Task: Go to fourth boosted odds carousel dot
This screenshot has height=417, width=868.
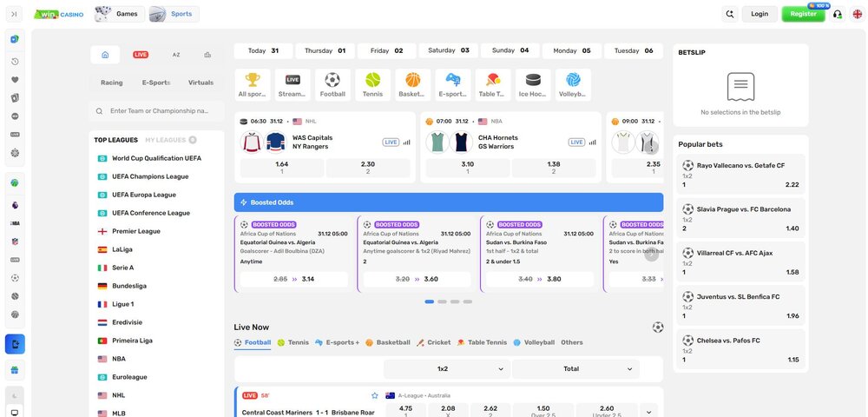Action: tap(468, 301)
